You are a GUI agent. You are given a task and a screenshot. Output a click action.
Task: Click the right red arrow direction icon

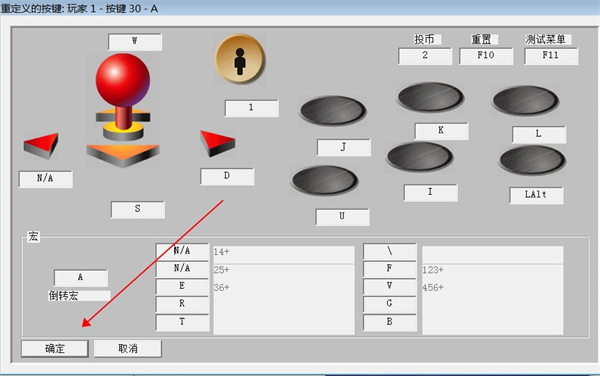(x=217, y=143)
